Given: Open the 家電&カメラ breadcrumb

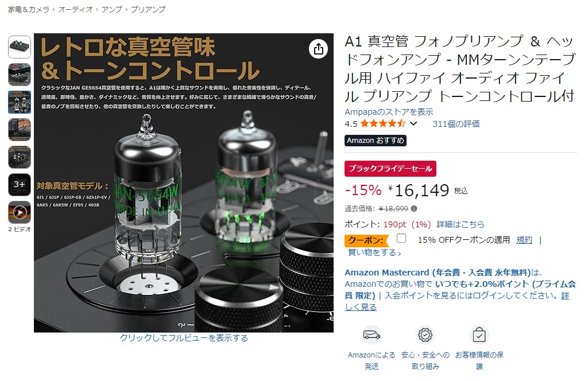Looking at the screenshot, I should 29,9.
